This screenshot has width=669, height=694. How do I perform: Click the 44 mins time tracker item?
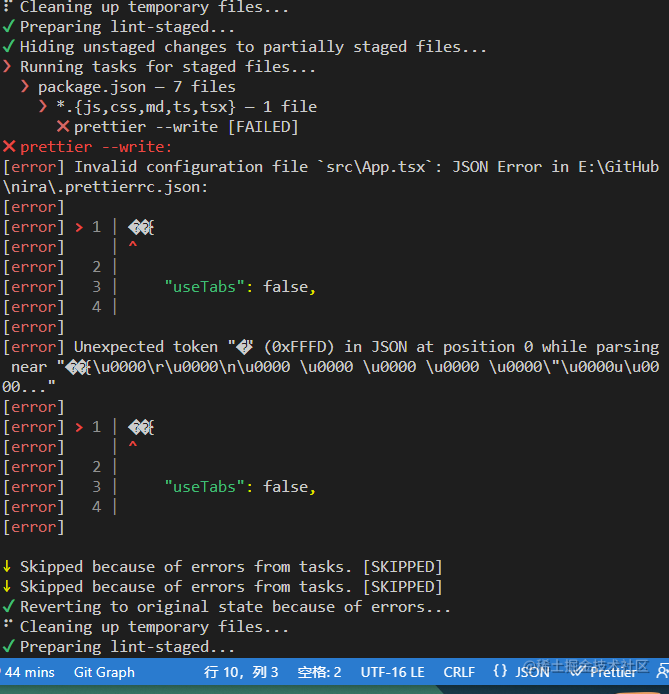28,672
